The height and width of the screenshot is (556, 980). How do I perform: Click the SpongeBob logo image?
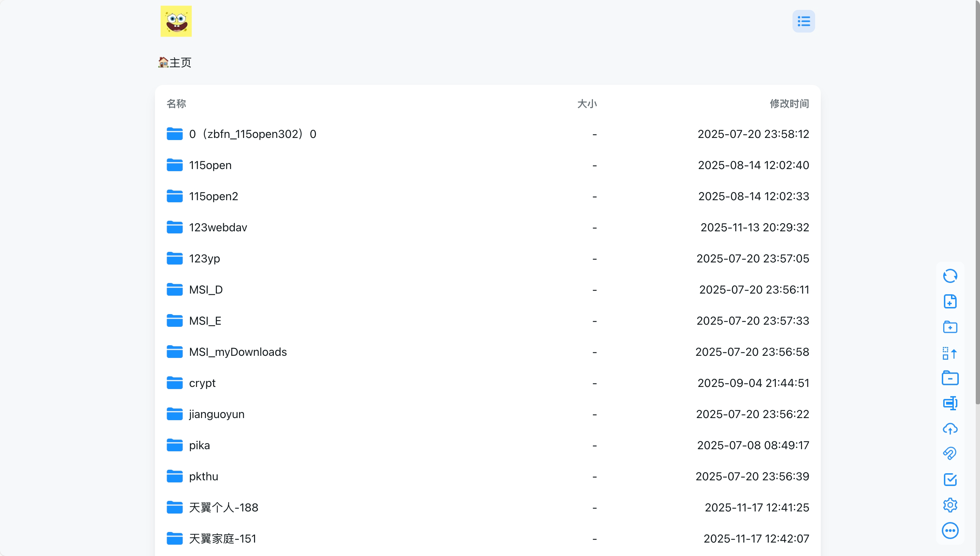click(176, 21)
